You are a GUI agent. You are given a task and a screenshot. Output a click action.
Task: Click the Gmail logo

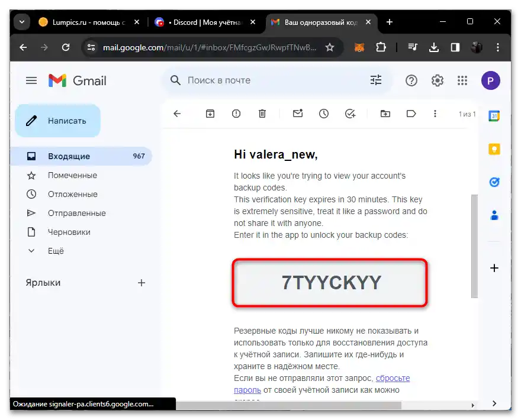pyautogui.click(x=77, y=80)
